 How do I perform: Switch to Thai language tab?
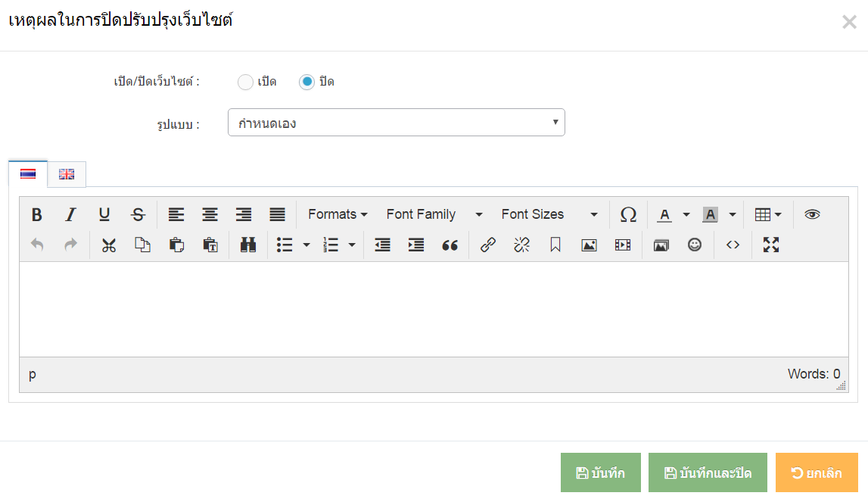pyautogui.click(x=28, y=174)
